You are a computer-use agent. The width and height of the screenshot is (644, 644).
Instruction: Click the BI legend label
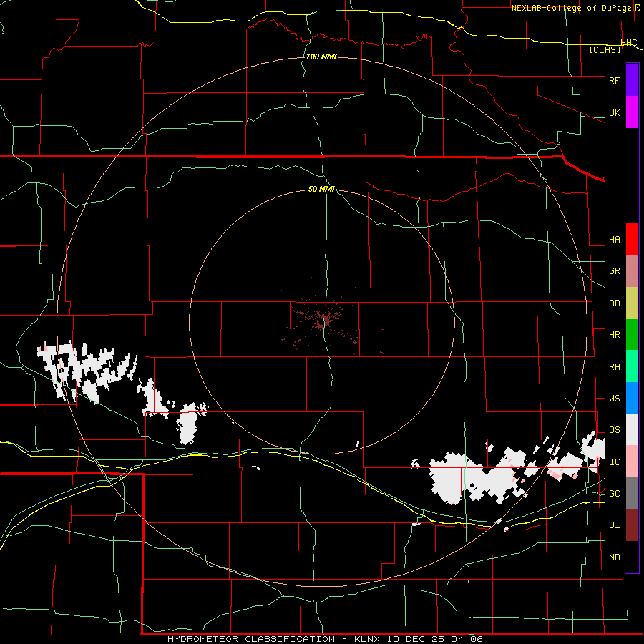click(x=615, y=525)
